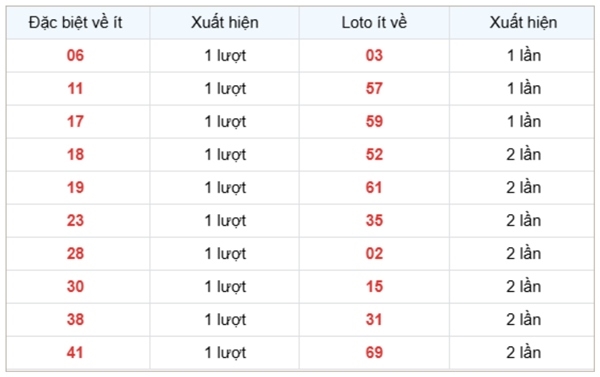This screenshot has width=600, height=377.
Task: Select special number 06 in red
Action: (x=75, y=55)
